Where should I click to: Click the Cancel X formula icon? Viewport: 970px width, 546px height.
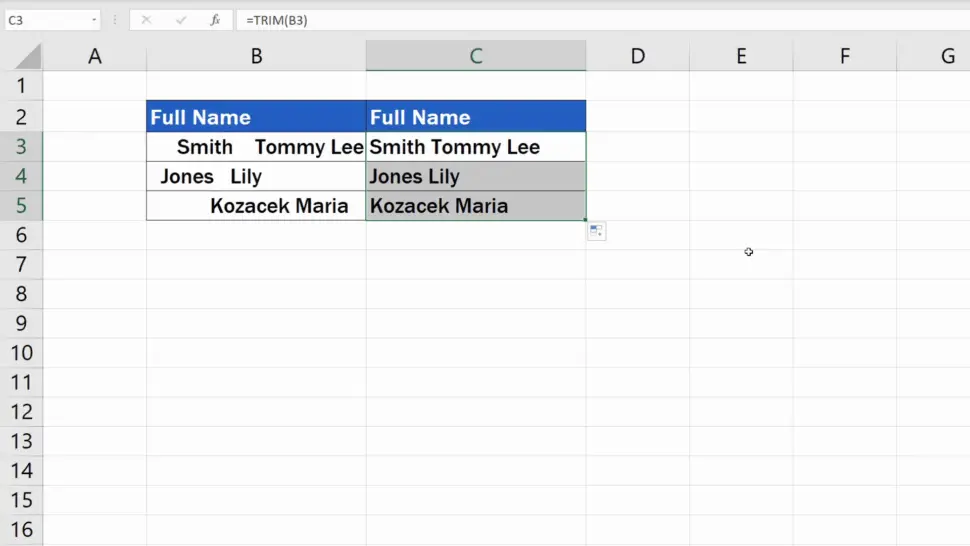pos(146,20)
